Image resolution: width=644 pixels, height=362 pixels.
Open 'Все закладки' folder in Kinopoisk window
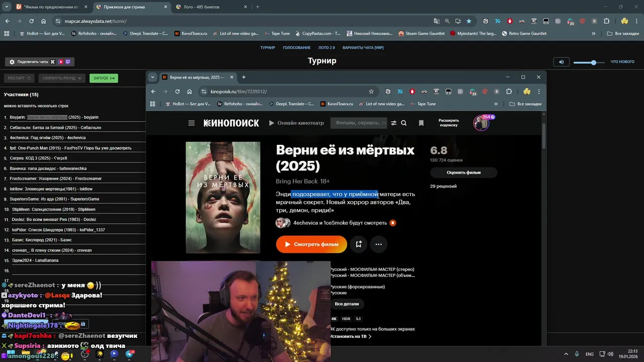click(x=526, y=104)
